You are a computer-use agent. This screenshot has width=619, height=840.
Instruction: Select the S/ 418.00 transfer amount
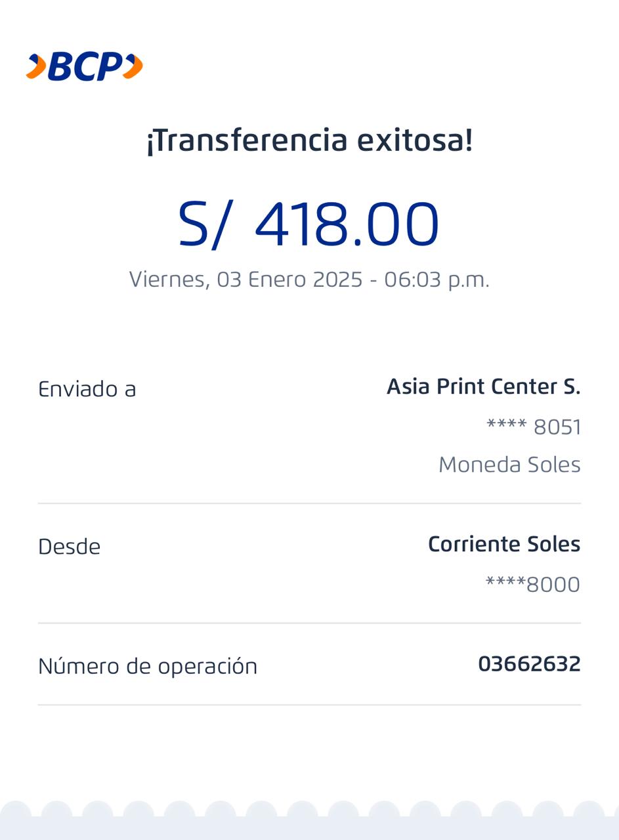[309, 225]
